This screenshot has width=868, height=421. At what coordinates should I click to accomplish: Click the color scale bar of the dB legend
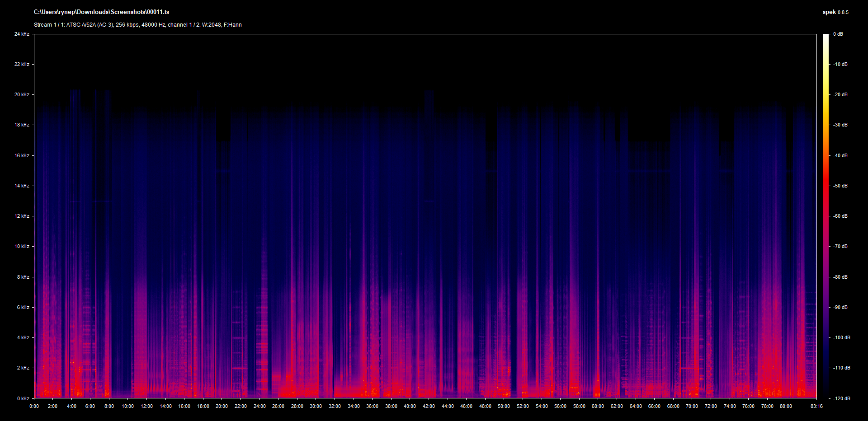826,216
